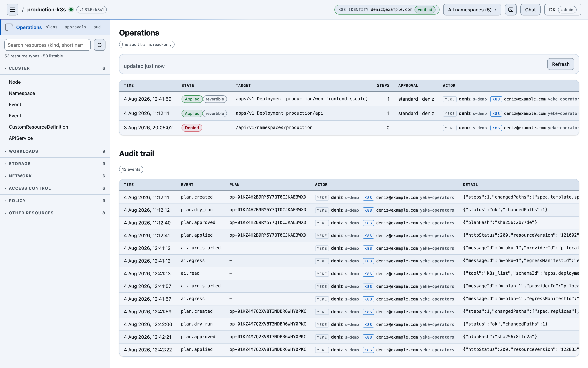
Task: Open the Namespace resource type
Action: (22, 93)
